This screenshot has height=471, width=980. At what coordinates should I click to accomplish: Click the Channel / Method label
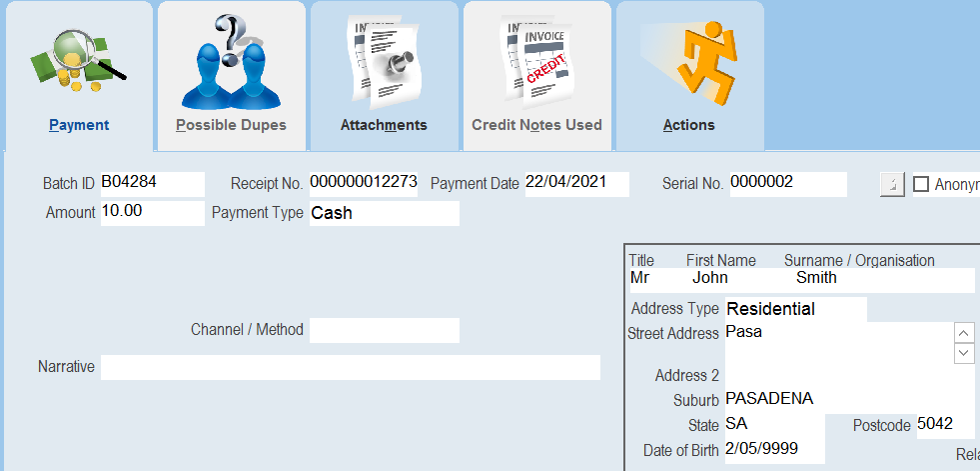(247, 330)
